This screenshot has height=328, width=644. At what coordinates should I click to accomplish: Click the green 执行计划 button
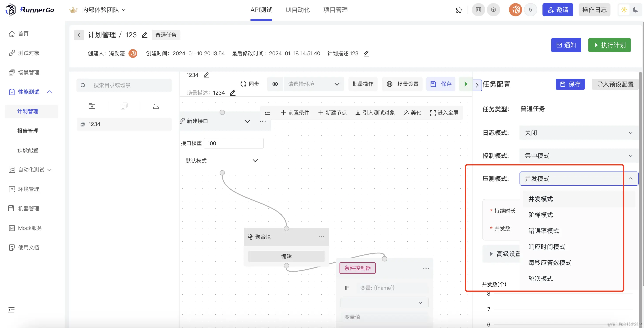(x=609, y=45)
